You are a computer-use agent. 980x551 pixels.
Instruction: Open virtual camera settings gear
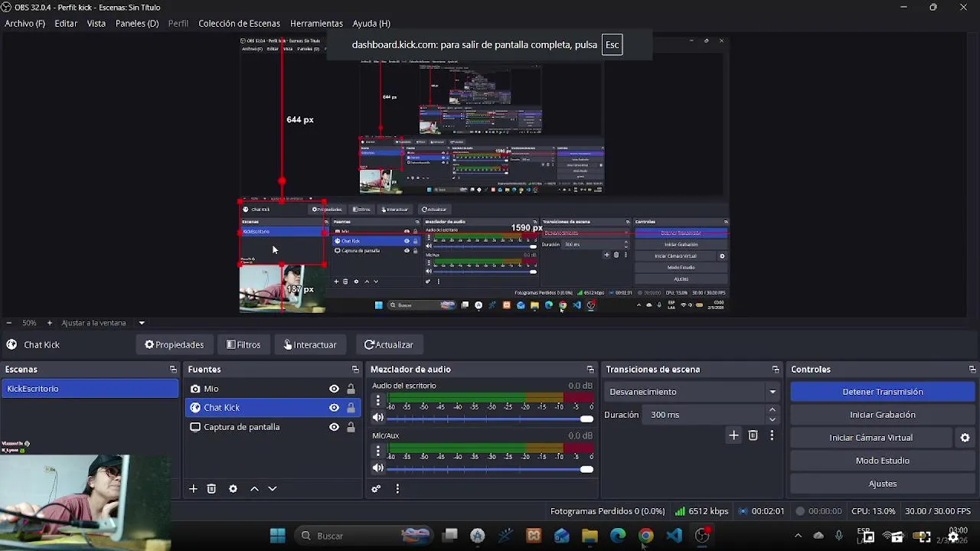point(965,438)
